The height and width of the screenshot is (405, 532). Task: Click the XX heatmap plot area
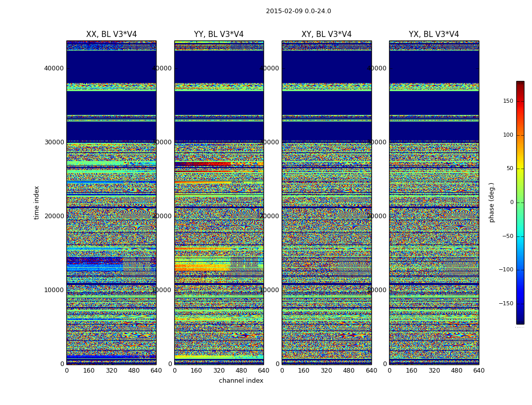point(111,202)
